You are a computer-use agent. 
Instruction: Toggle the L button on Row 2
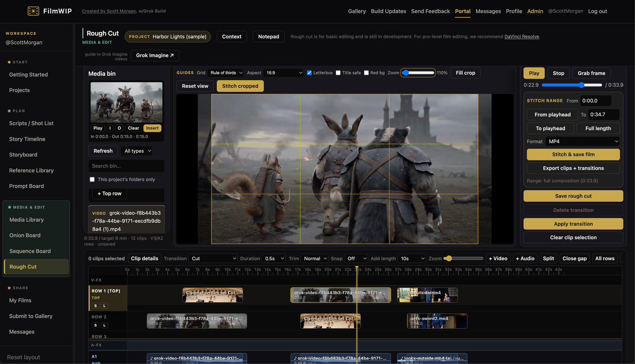(104, 325)
